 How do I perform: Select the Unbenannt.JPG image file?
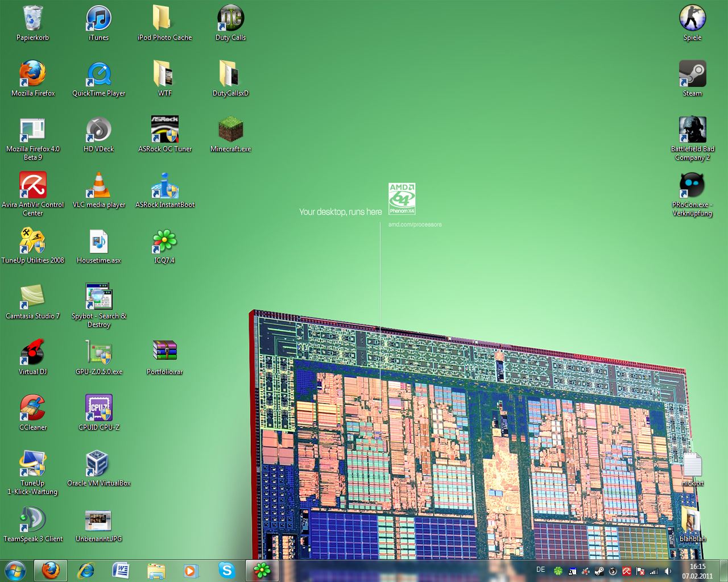tap(98, 525)
